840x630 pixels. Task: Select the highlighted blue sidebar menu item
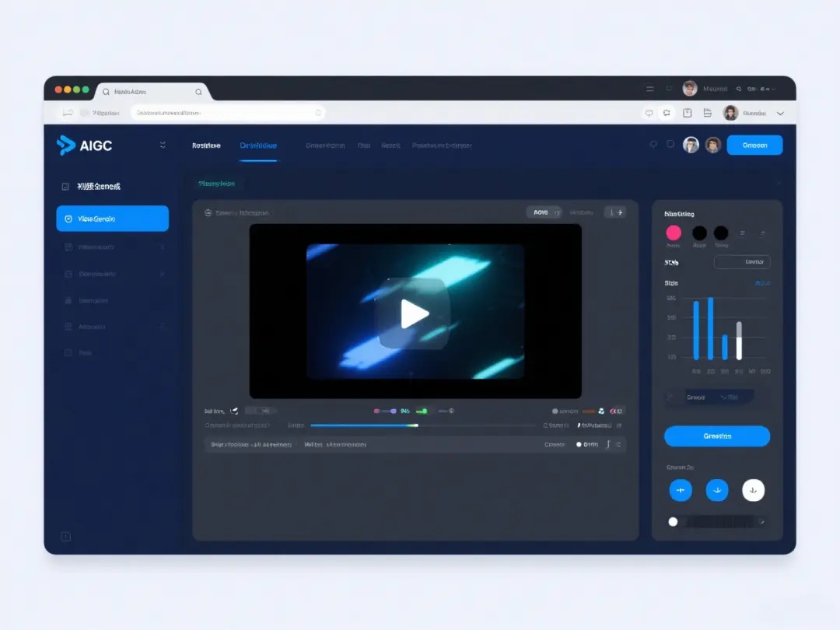point(113,219)
